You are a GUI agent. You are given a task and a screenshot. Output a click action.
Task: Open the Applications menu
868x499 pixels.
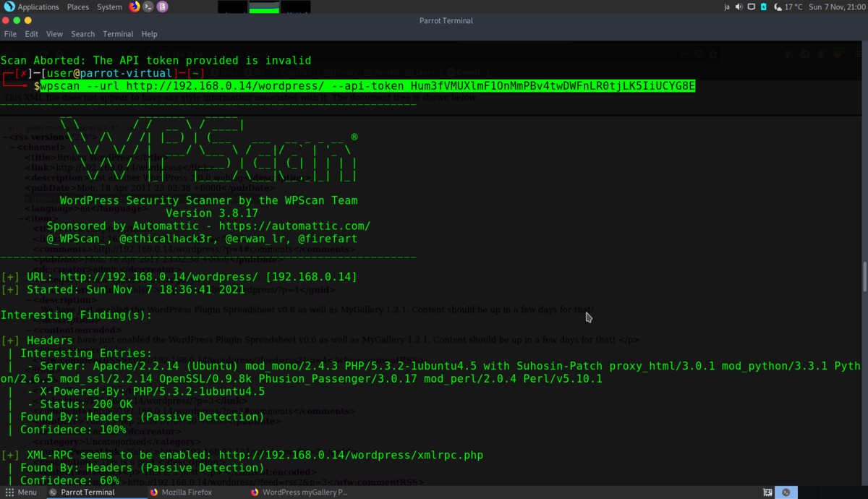38,7
